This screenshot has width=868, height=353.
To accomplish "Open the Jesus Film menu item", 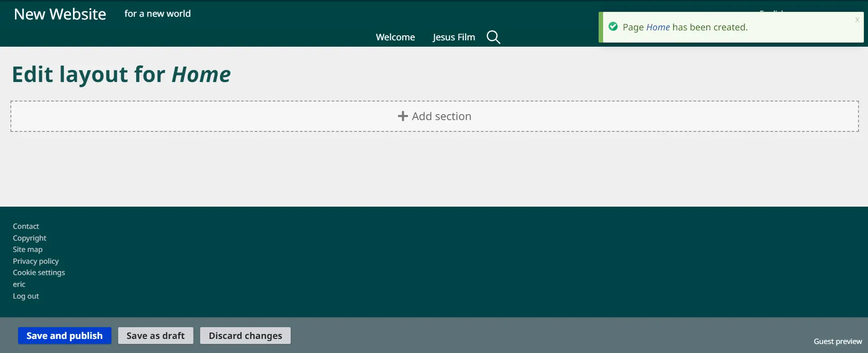I will (453, 37).
